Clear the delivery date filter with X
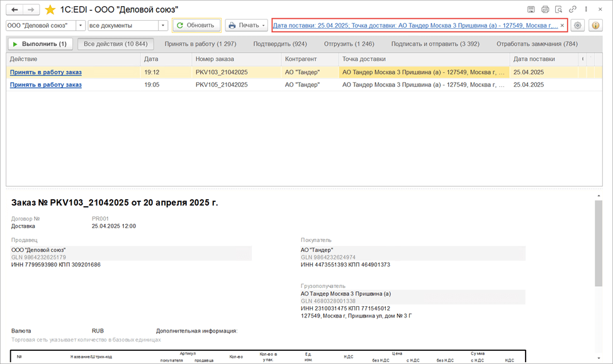 [563, 26]
